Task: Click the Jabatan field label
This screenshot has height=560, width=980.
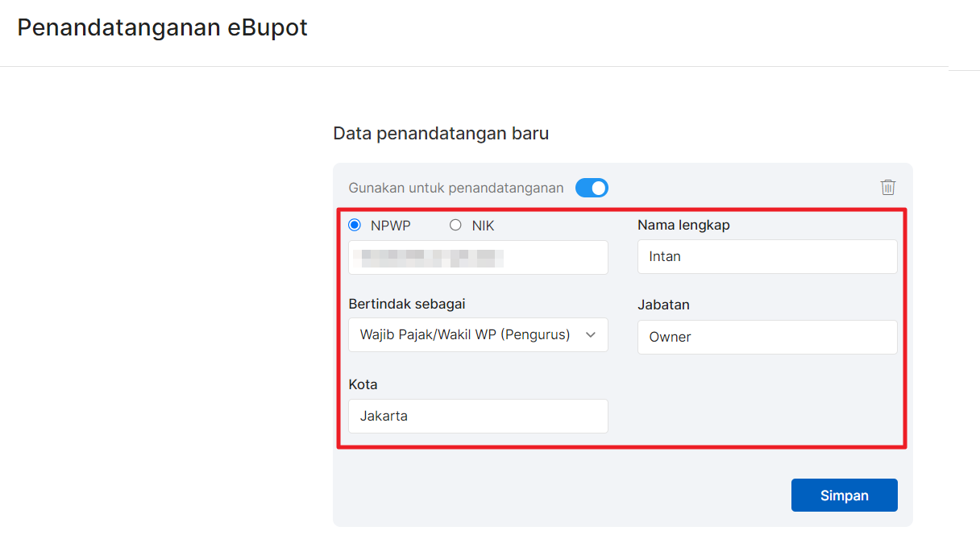Action: pyautogui.click(x=663, y=305)
